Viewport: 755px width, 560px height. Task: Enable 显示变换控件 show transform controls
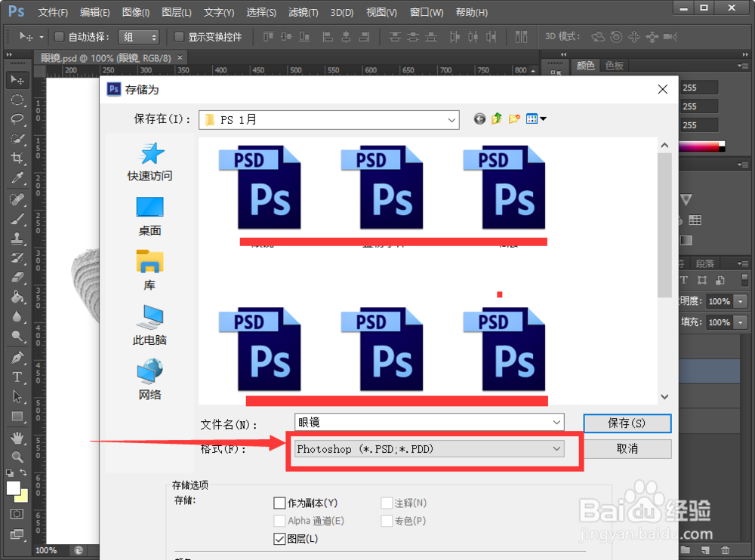(x=179, y=36)
